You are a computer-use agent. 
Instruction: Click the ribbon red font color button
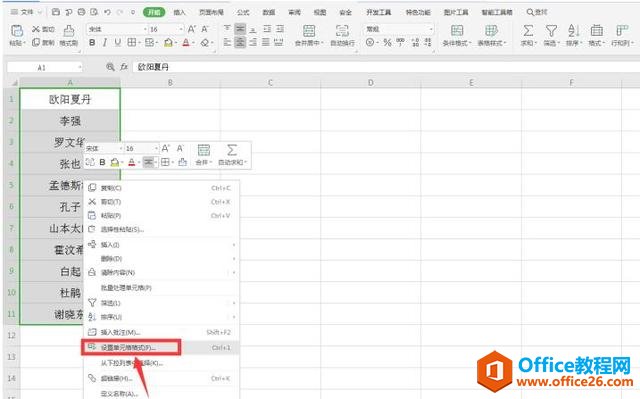[x=186, y=42]
